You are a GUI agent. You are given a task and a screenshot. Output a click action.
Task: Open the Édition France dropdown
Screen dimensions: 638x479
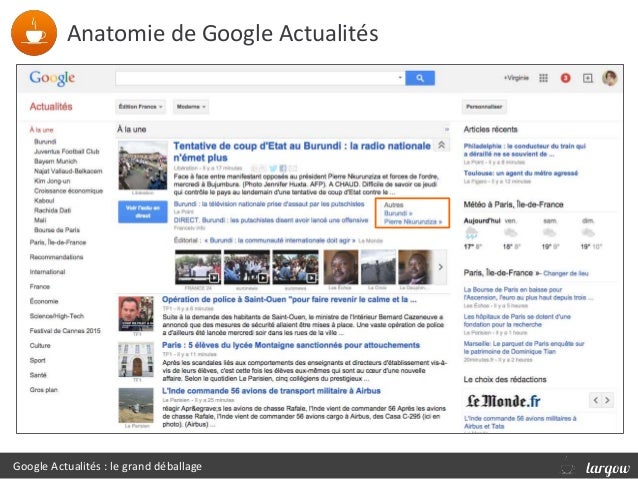140,107
